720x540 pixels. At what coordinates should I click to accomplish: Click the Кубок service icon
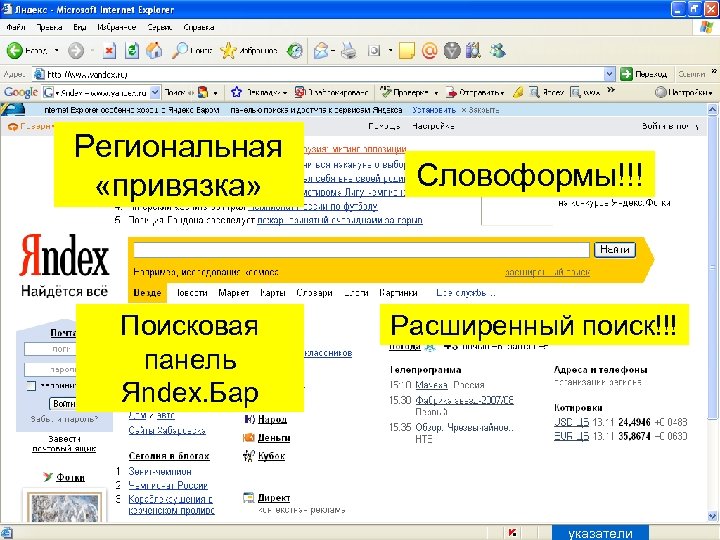248,456
